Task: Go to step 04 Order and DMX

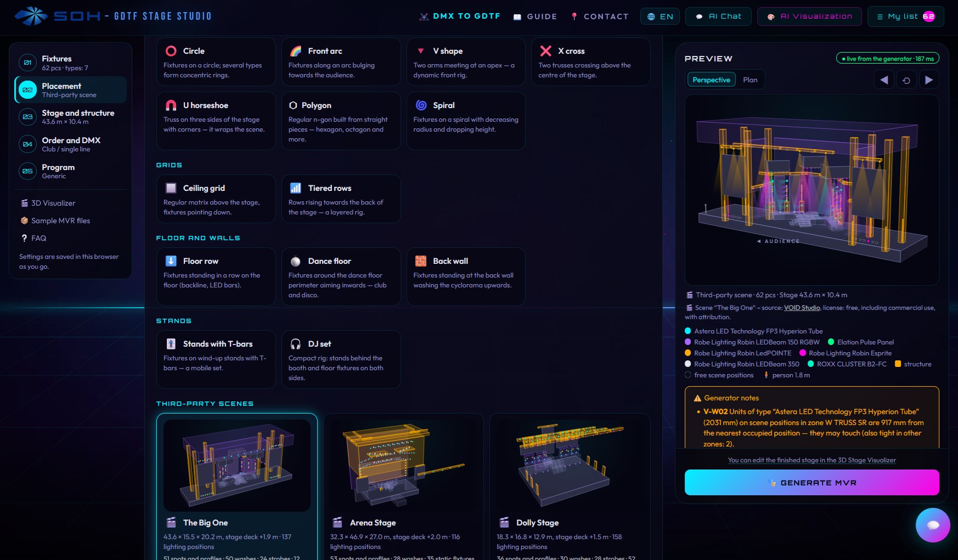Action: (x=71, y=144)
